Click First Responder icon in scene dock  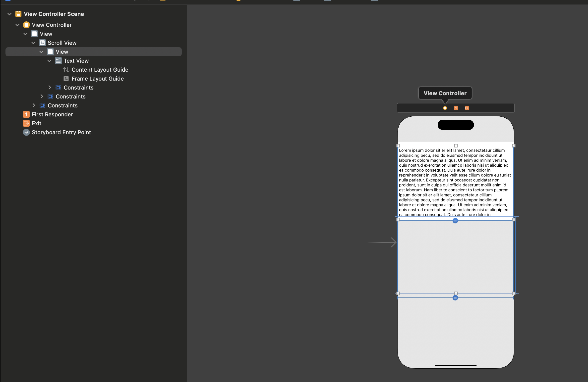[x=456, y=108]
